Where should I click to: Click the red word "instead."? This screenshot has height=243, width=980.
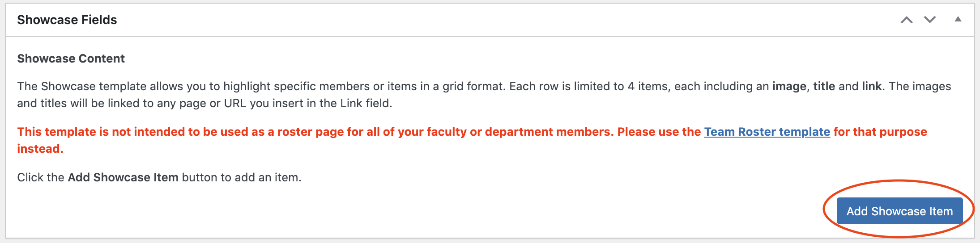click(x=40, y=149)
